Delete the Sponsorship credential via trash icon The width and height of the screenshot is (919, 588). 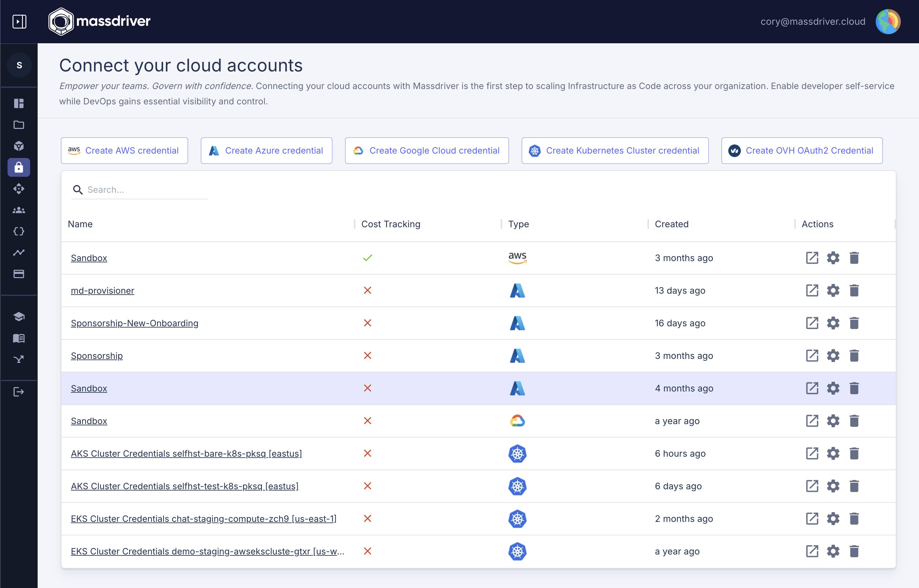854,355
